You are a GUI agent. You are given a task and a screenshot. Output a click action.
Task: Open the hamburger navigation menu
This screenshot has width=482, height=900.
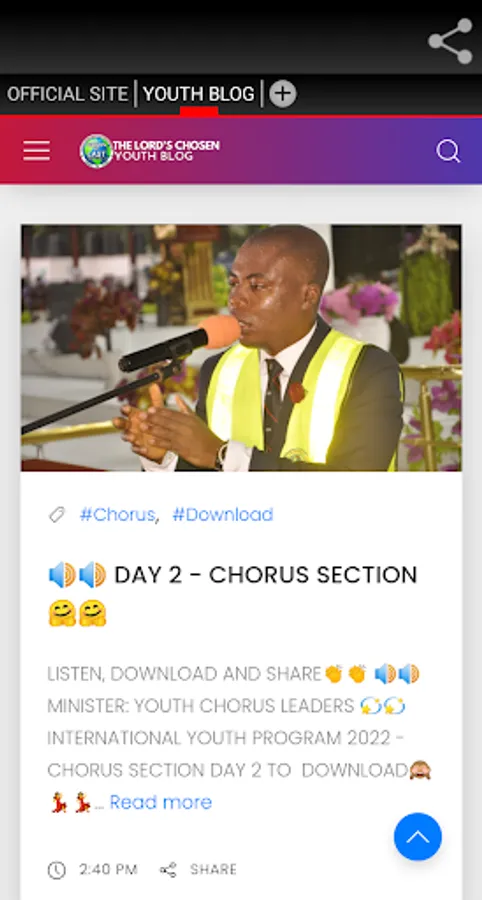coord(36,151)
